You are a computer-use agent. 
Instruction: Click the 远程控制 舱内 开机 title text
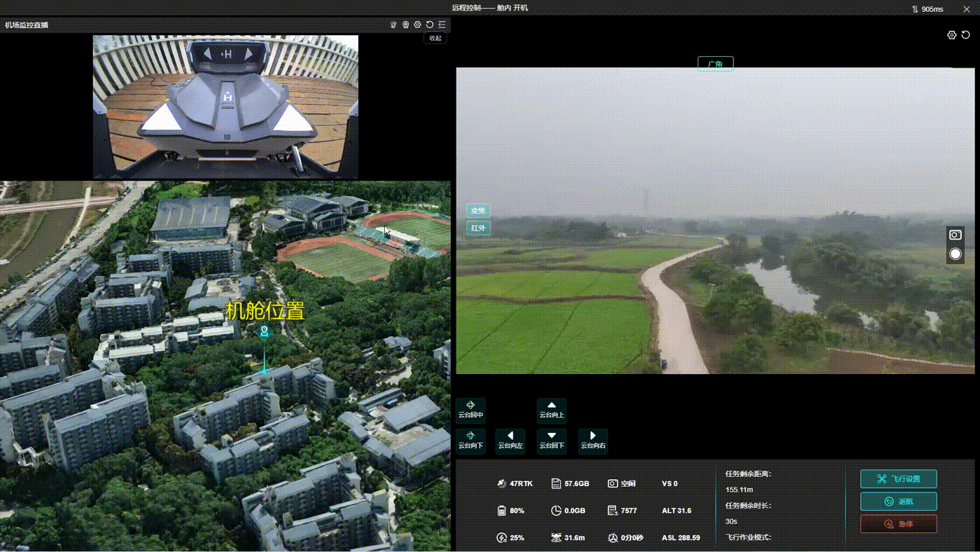tap(490, 8)
